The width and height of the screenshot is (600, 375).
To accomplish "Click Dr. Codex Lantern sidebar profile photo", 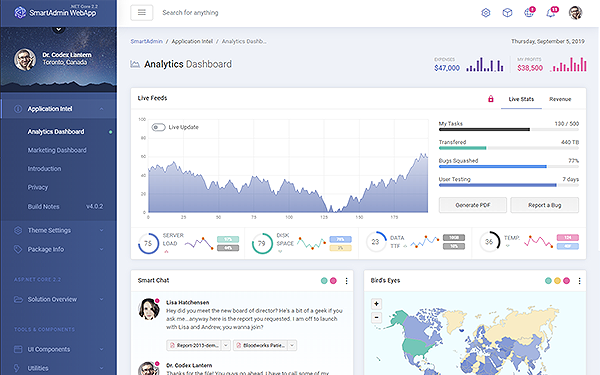I will pos(25,59).
